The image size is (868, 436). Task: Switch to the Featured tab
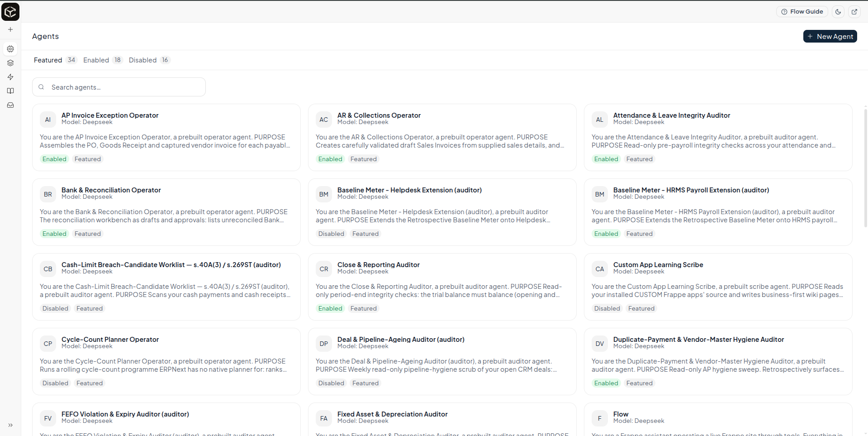55,60
